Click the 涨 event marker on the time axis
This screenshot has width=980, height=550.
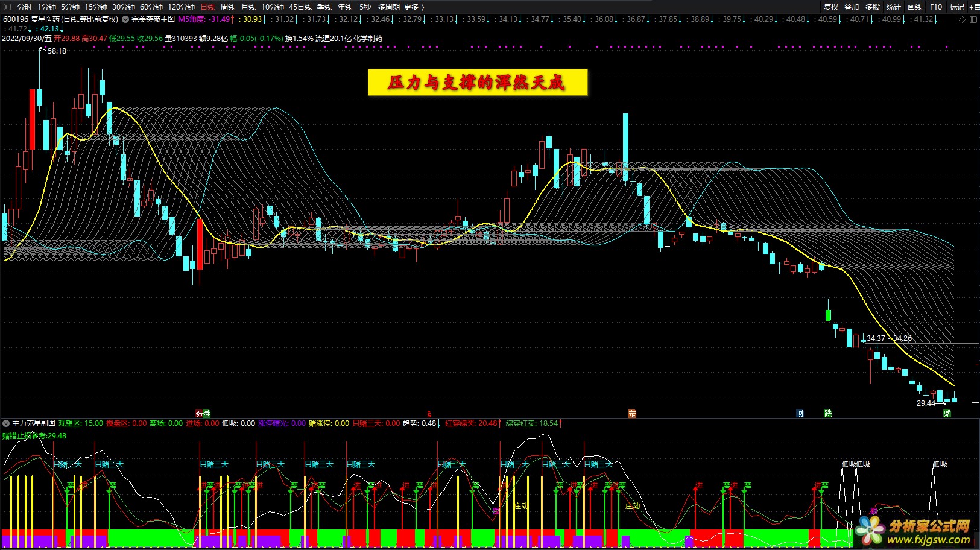pyautogui.click(x=199, y=414)
